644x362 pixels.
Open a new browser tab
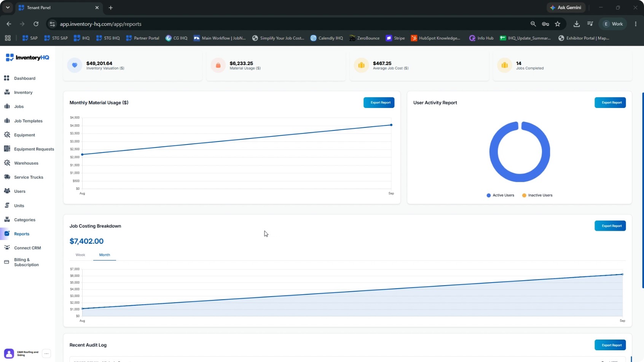pyautogui.click(x=111, y=8)
